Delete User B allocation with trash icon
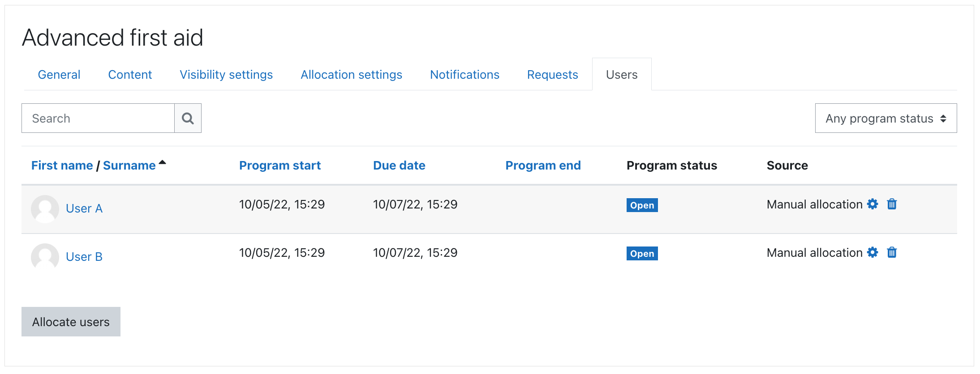The height and width of the screenshot is (374, 980). [x=892, y=253]
